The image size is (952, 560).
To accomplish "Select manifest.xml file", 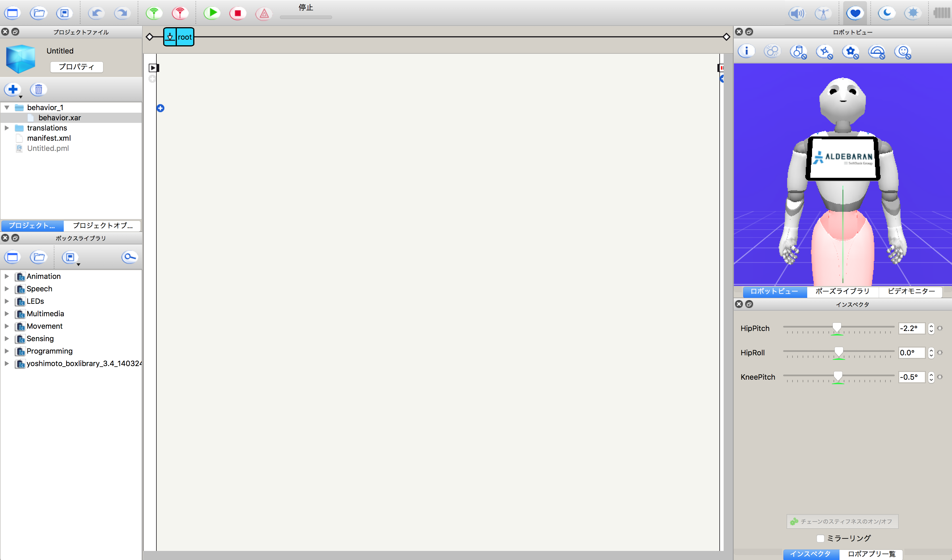I will coord(49,138).
